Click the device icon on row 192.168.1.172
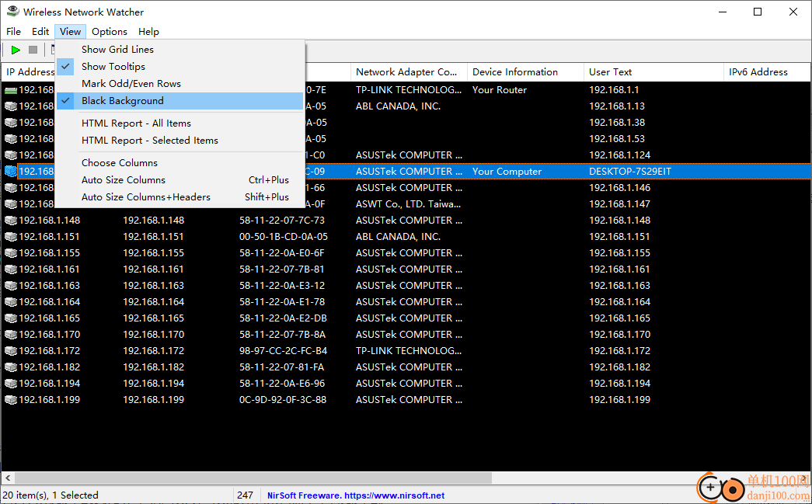Screen dimensions: 812x504 coord(11,351)
